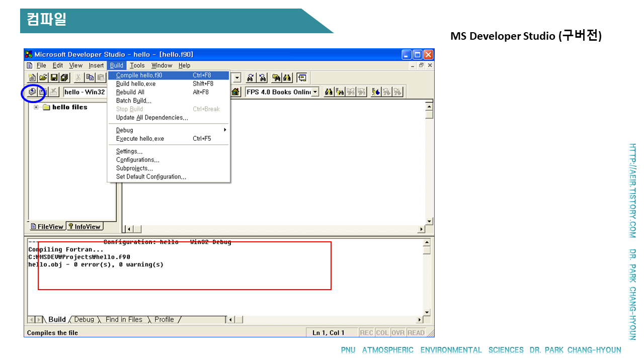Viewport: 644px width, 362px height.
Task: Click the Microsoft Developer Studio title bar icon
Action: (29, 54)
